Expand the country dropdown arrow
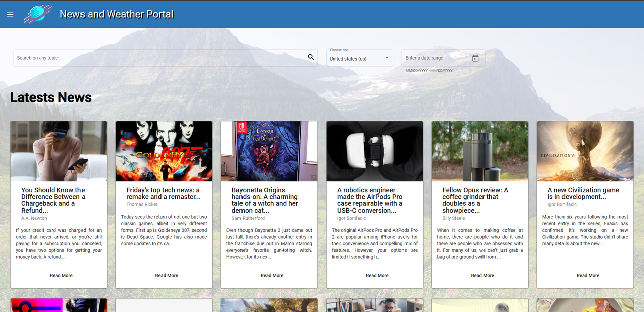The width and height of the screenshot is (644, 312). coord(387,58)
